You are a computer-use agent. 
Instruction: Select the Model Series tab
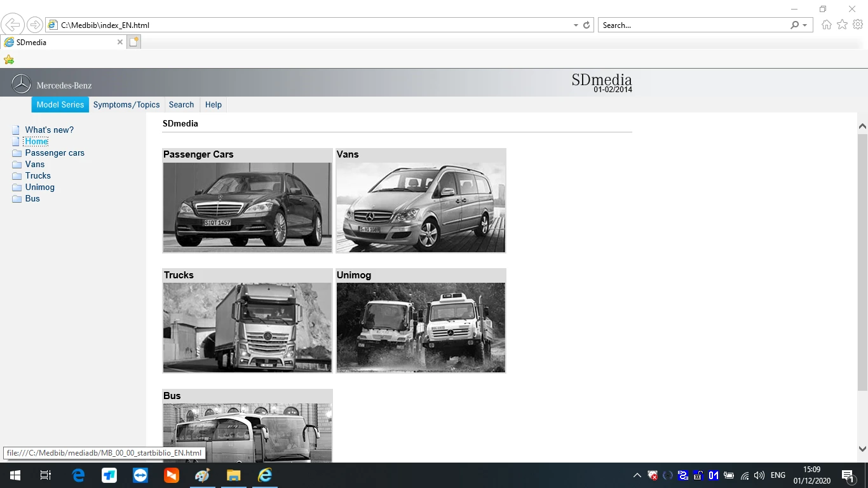tap(60, 105)
